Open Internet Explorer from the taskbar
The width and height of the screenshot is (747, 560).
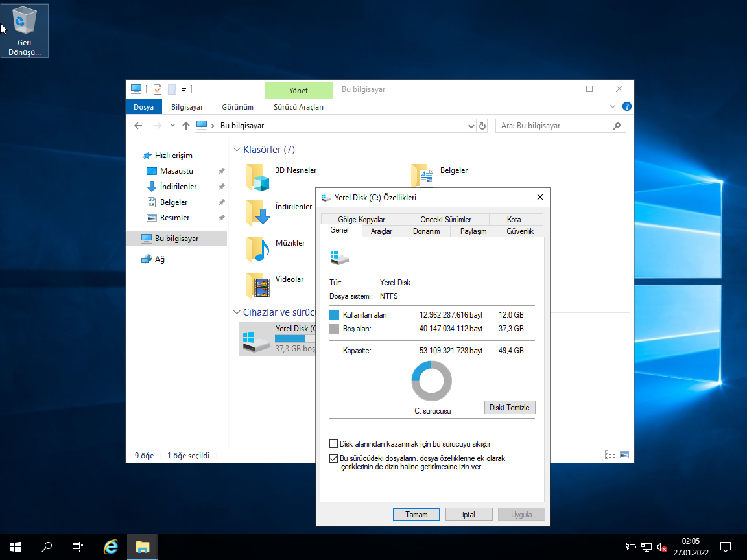click(x=111, y=547)
